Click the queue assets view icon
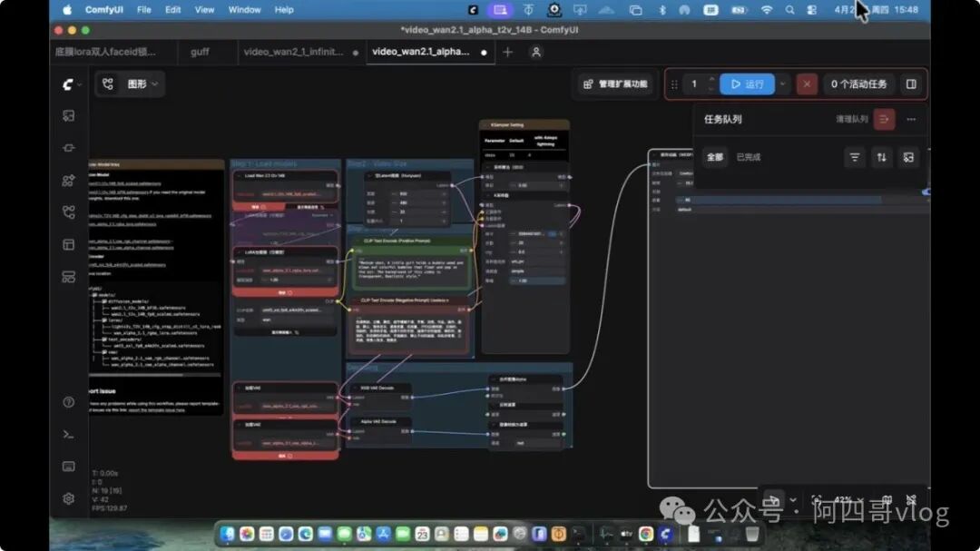Screen dimensions: 980x551 pos(908,157)
